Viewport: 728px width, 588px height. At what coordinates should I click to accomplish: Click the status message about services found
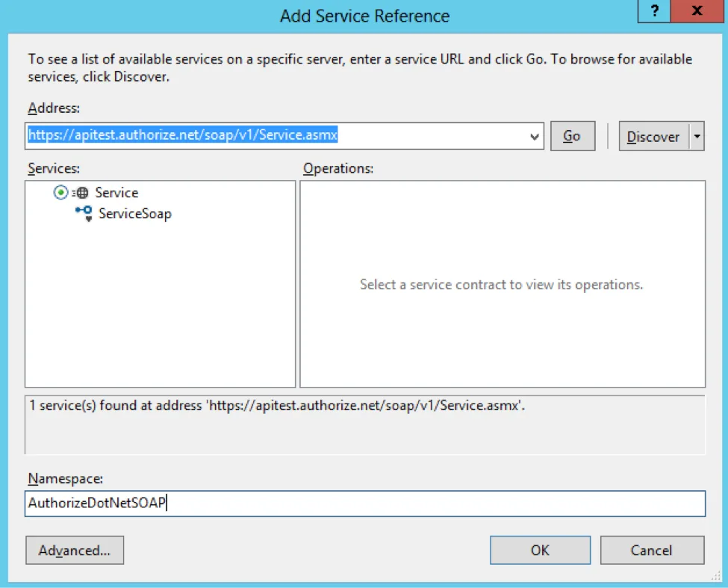(x=277, y=406)
